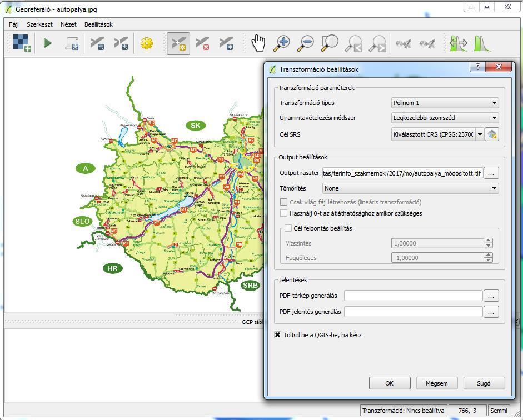This screenshot has height=420, width=523.
Task: Browse for PDF térkép generálás path
Action: pos(491,296)
